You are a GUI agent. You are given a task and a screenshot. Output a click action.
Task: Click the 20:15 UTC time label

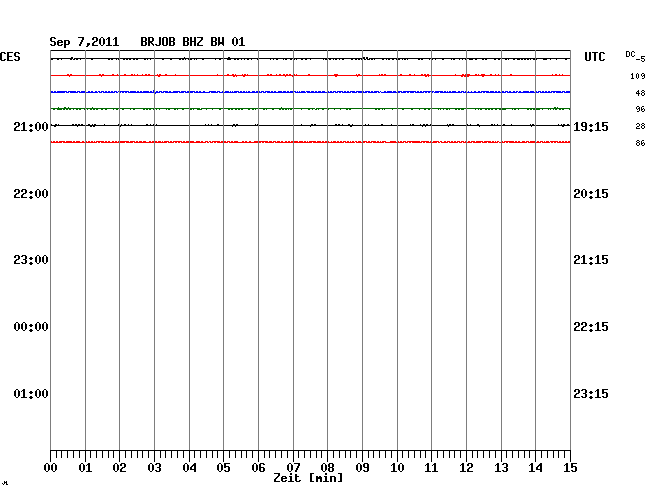click(591, 194)
